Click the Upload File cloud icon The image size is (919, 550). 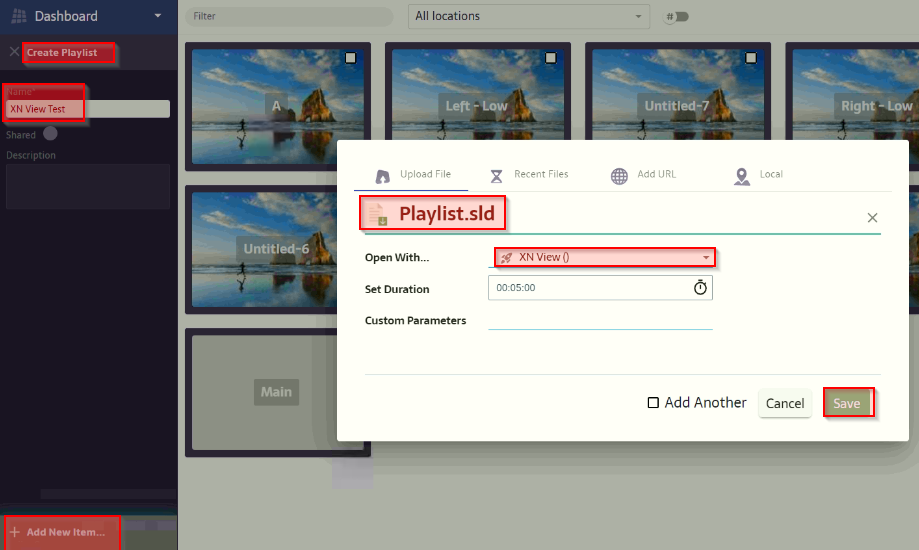point(382,176)
